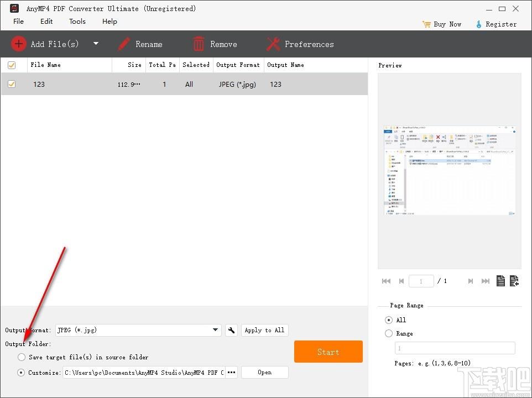Click the Open folder button

[x=265, y=372]
